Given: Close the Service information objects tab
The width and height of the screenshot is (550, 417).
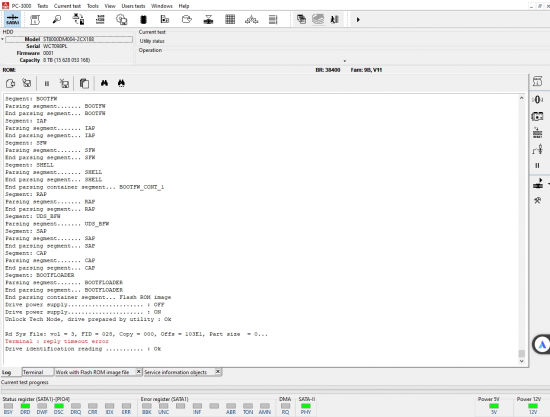Looking at the screenshot, I should tap(218, 371).
